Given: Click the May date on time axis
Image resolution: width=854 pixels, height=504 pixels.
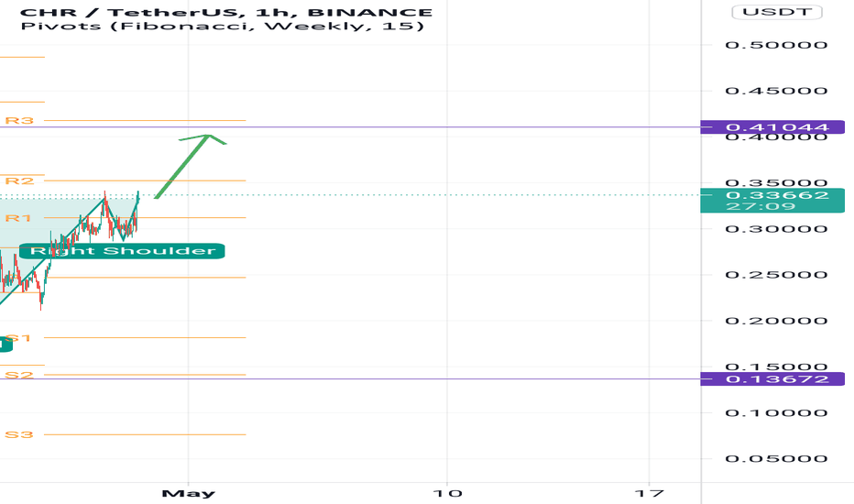Looking at the screenshot, I should [189, 493].
